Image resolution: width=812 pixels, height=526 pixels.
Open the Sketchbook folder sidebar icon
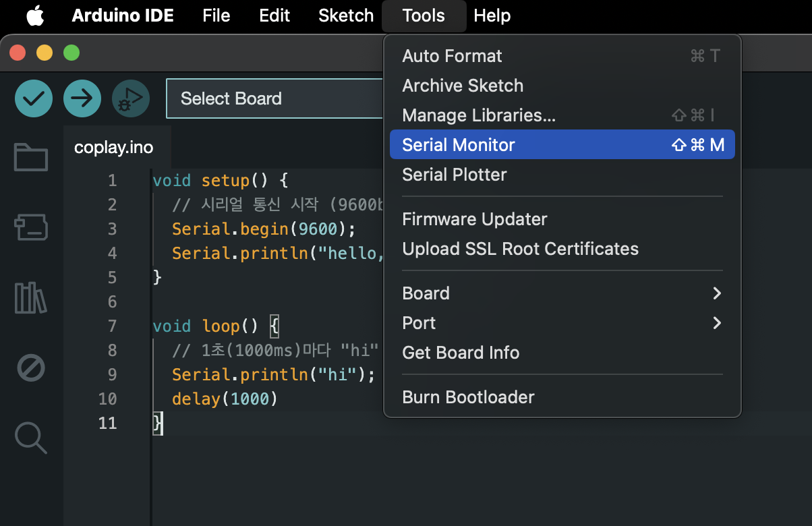point(31,157)
